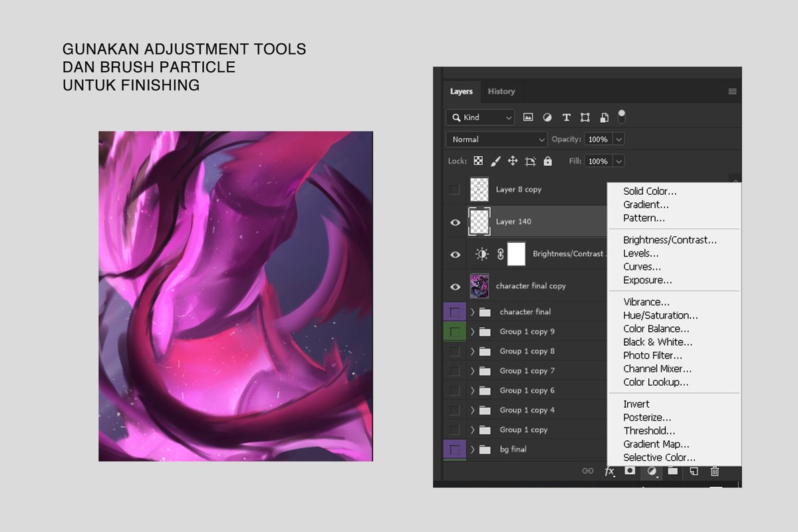Viewport: 798px width, 532px height.
Task: Click character final copy layer thumbnail
Action: tap(479, 286)
